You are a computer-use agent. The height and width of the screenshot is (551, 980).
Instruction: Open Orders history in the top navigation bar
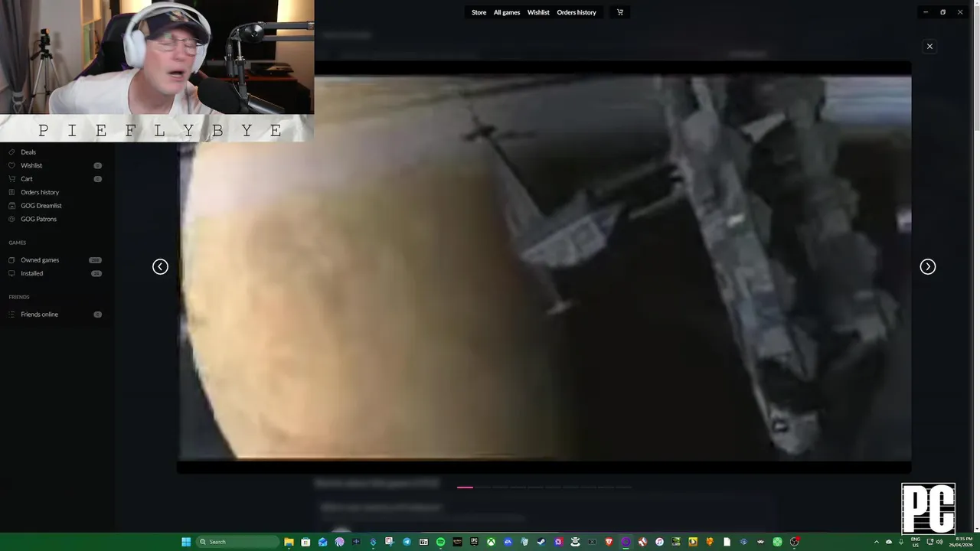577,12
